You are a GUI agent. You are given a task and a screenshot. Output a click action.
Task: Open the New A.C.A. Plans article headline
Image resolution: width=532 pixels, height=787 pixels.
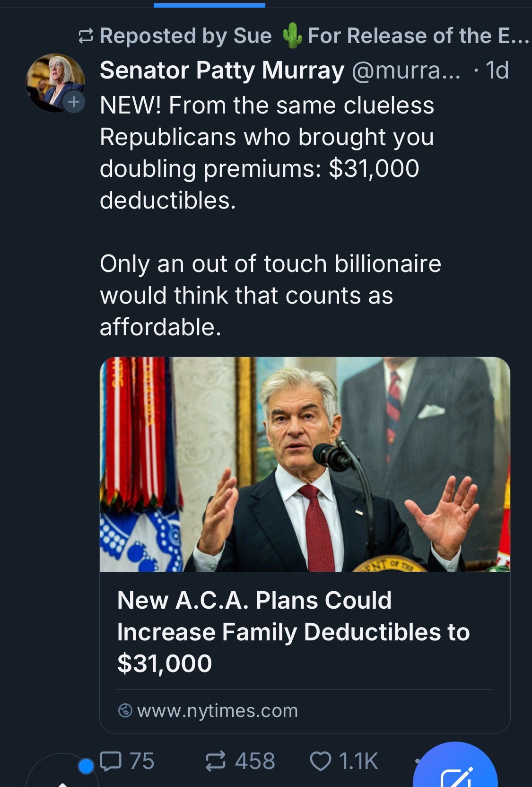293,631
